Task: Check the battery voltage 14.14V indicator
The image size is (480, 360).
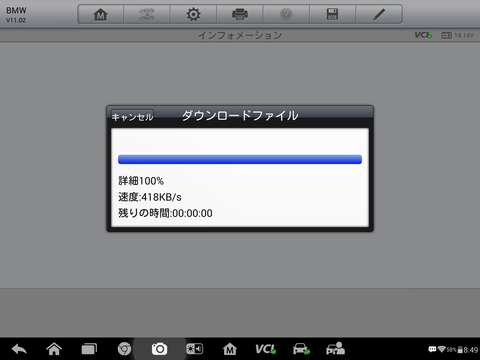Action: tap(457, 35)
